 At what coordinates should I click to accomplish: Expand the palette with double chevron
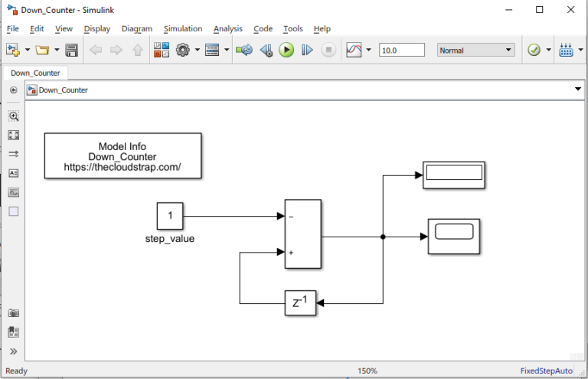coord(14,351)
